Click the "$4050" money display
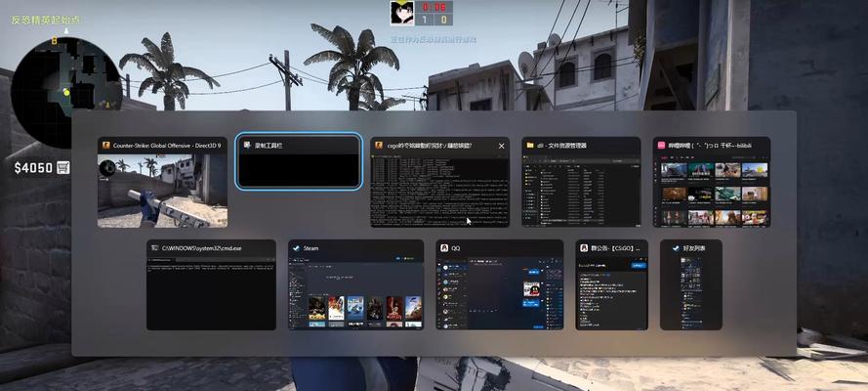868x391 pixels. 33,168
